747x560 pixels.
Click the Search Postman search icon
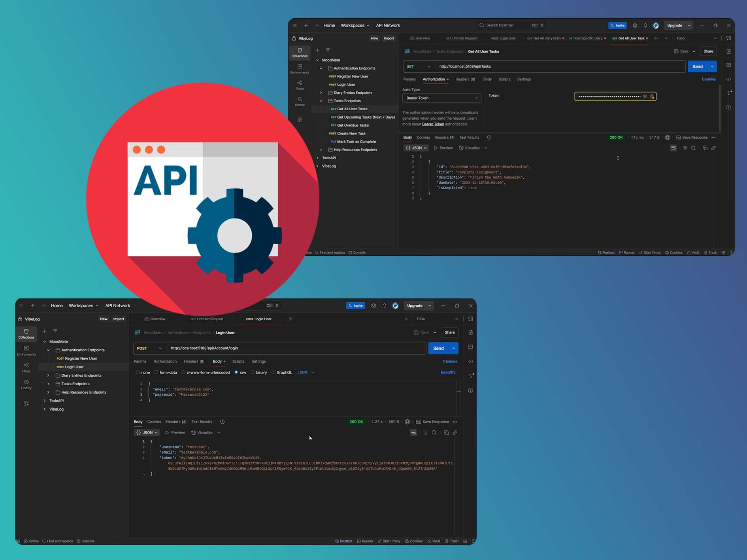coord(482,25)
